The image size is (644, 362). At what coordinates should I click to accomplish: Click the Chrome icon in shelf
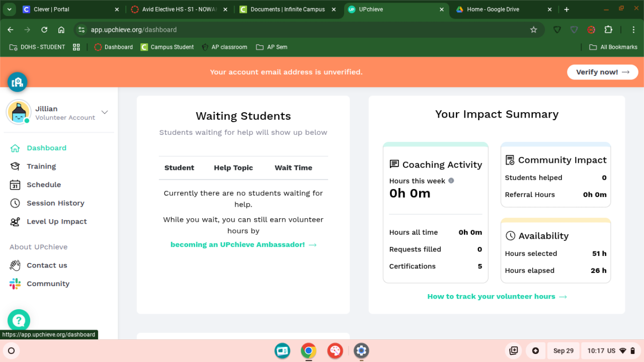tap(308, 350)
